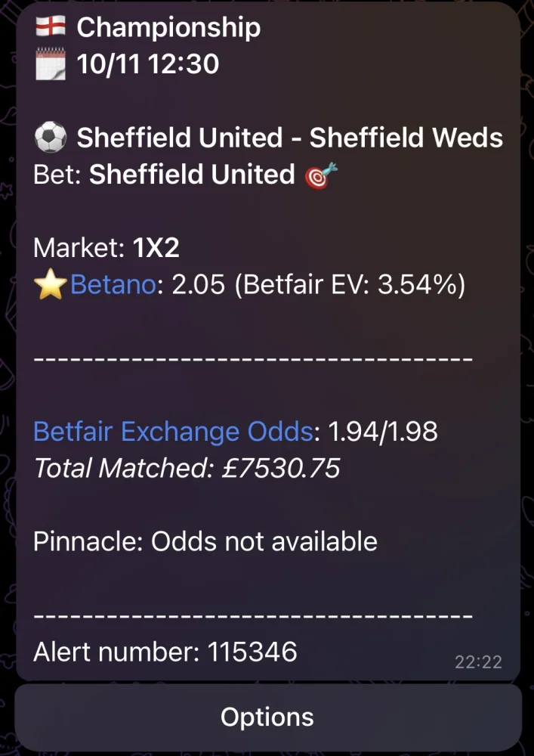Open the Betfair Exchange Odds link
Screen dimensions: 534x756
click(x=173, y=432)
